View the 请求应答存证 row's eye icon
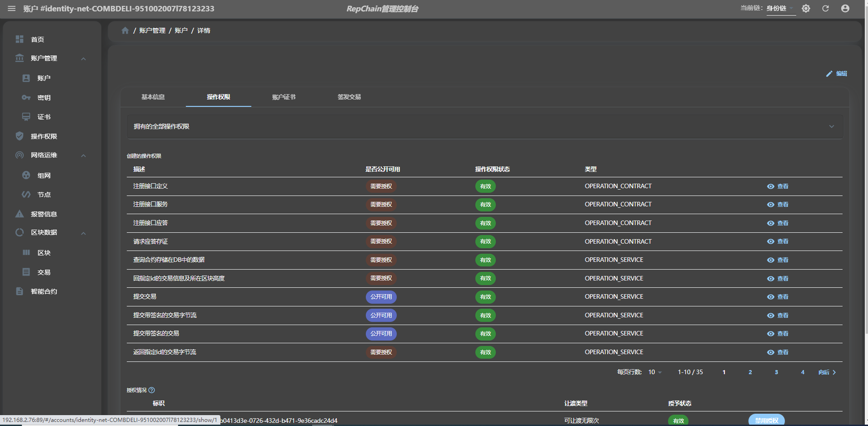This screenshot has height=426, width=868. pos(771,241)
